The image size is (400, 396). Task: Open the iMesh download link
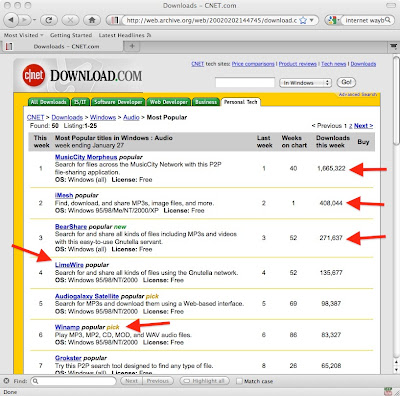(64, 195)
